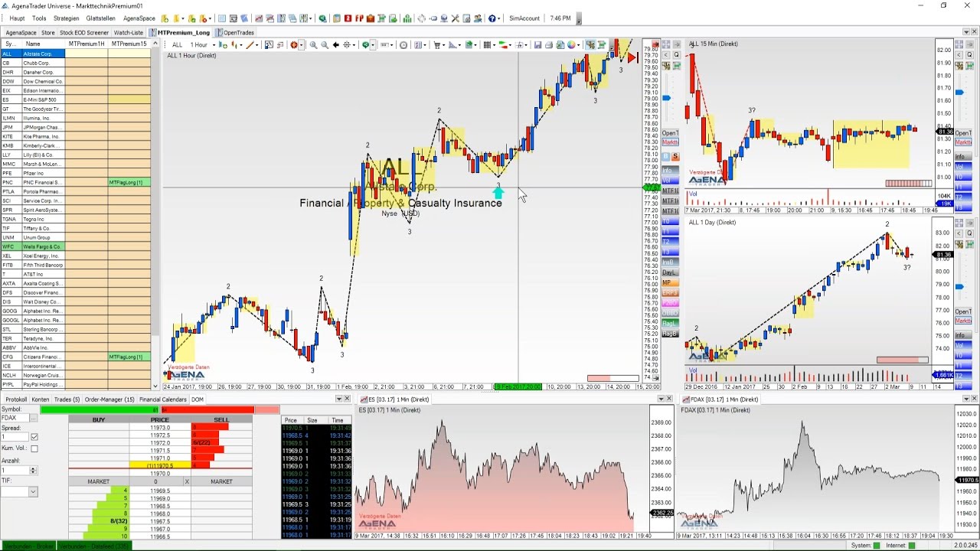Click the shopping cart icon in chart toolbar
This screenshot has height=551, width=980.
[436, 45]
